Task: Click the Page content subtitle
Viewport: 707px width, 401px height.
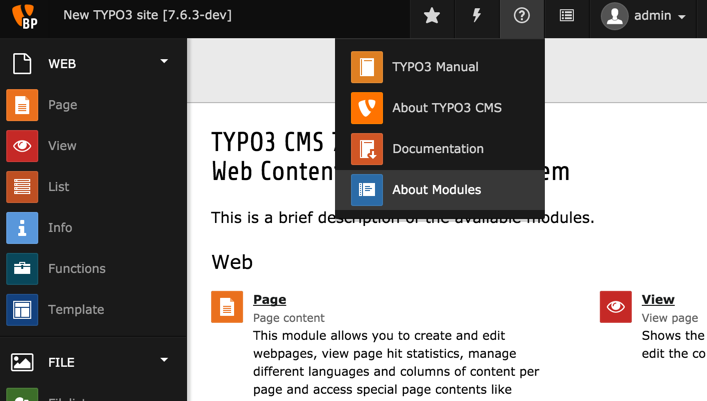Action: pyautogui.click(x=289, y=318)
